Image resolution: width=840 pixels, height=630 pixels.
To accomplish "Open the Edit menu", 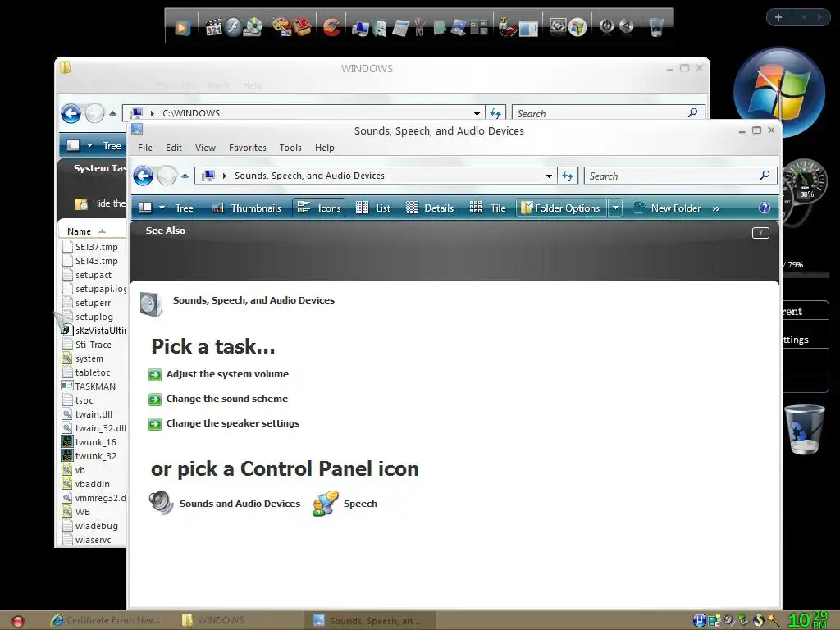I will point(174,148).
